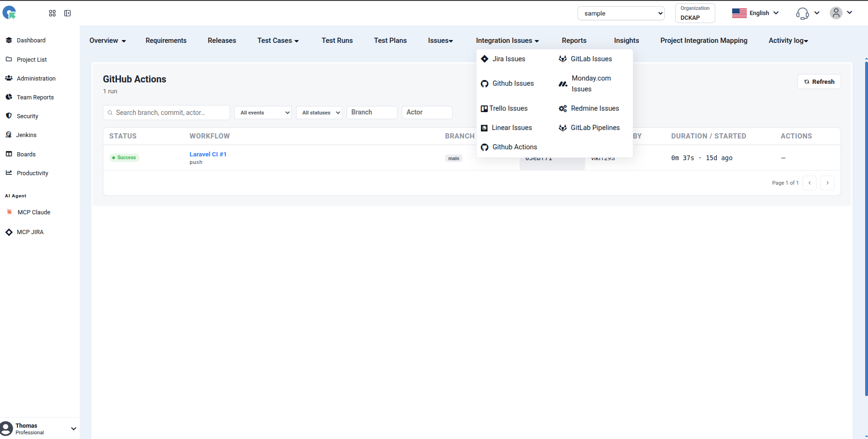Click the GitLab Issues fox icon

(563, 59)
